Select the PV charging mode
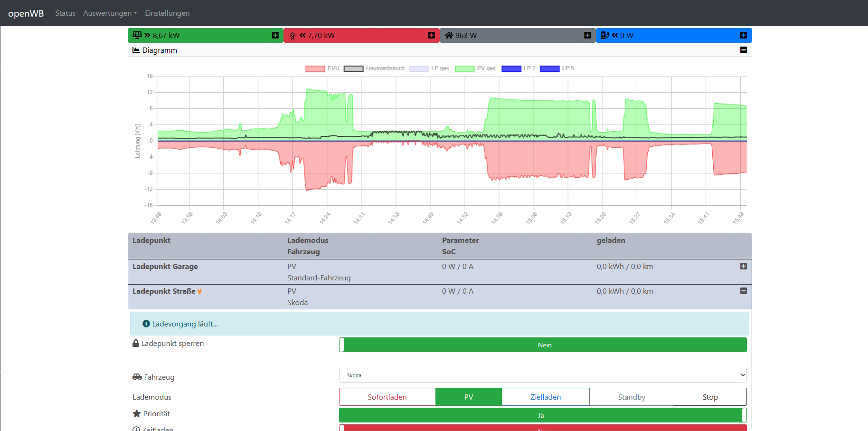The width and height of the screenshot is (868, 431). tap(468, 397)
